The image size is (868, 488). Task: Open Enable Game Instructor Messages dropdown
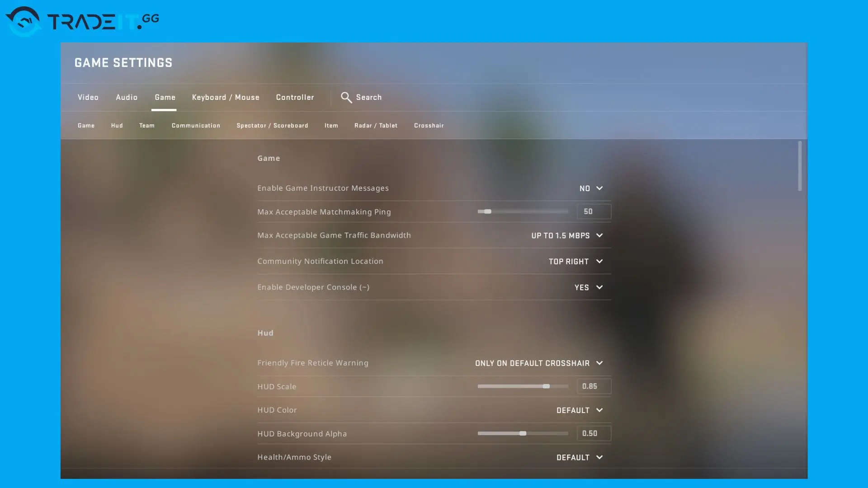click(x=591, y=188)
